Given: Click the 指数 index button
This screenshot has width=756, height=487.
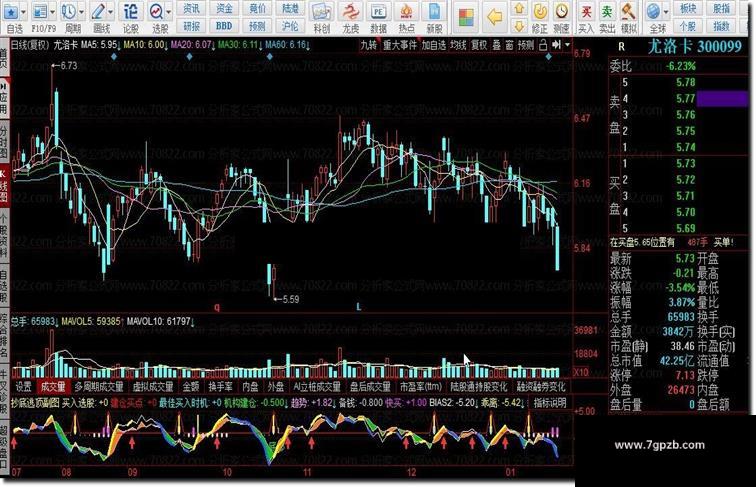Looking at the screenshot, I should click(x=721, y=26).
